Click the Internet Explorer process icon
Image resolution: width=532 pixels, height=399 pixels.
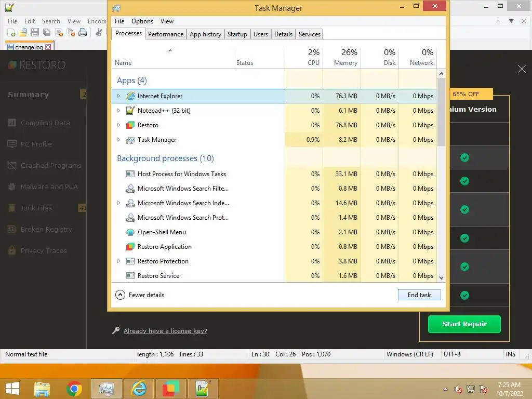pos(130,96)
